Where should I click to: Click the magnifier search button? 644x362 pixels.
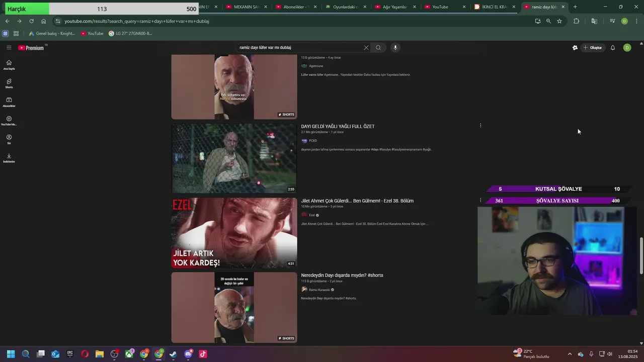point(378,47)
